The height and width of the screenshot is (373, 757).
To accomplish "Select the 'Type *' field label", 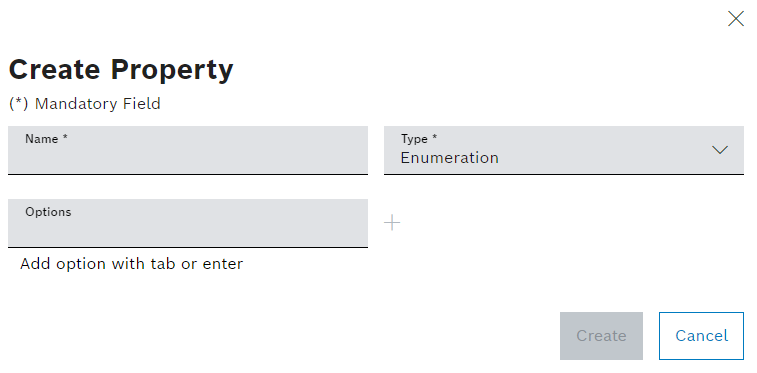I will tap(419, 139).
